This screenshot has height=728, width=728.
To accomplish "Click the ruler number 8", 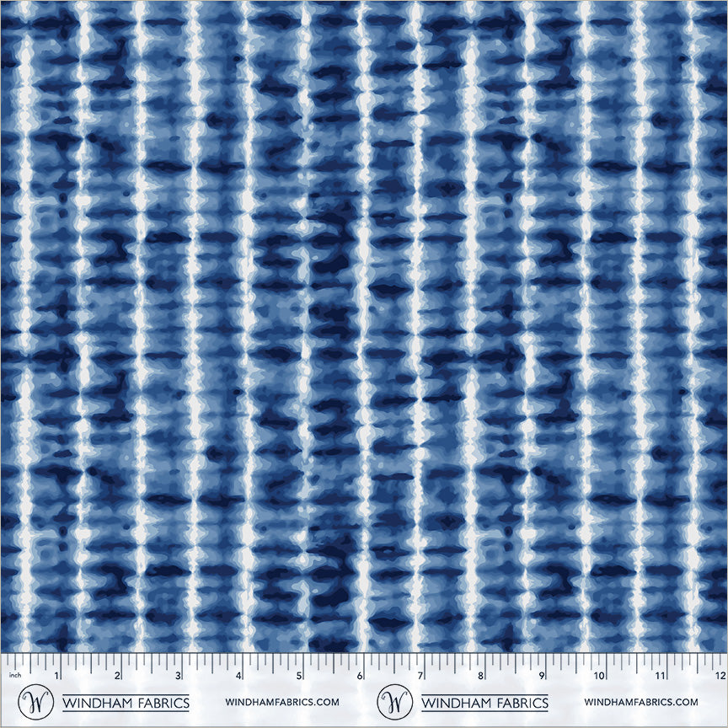I will 480,676.
